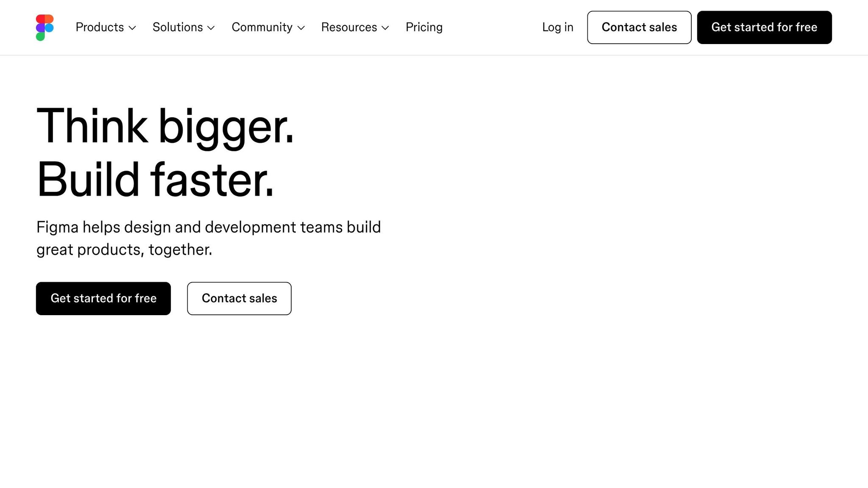Click the "Think bigger." headline text

pyautogui.click(x=165, y=126)
